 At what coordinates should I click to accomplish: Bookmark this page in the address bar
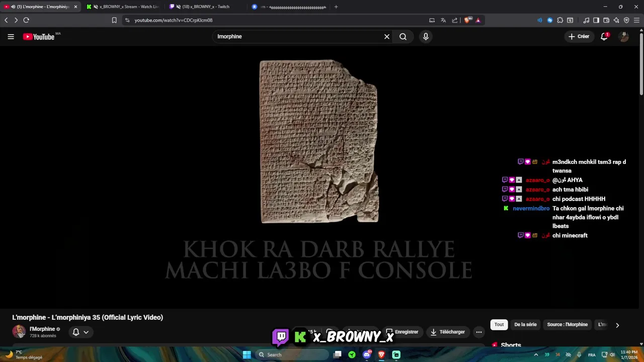114,20
